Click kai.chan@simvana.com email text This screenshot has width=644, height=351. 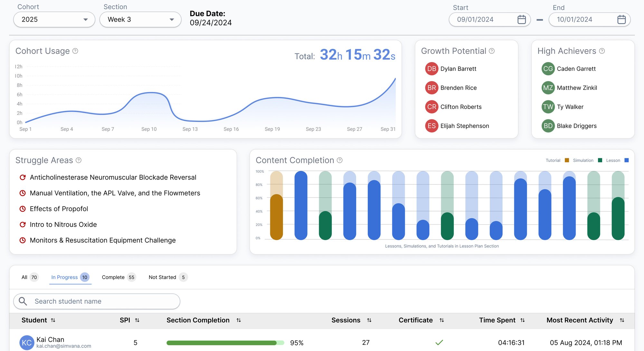point(64,346)
